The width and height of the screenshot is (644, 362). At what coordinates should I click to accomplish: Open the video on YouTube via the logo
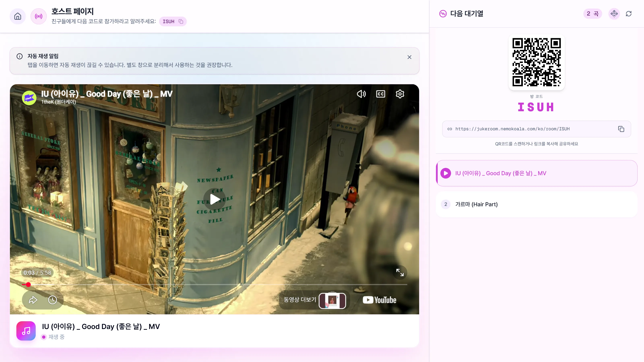(379, 300)
